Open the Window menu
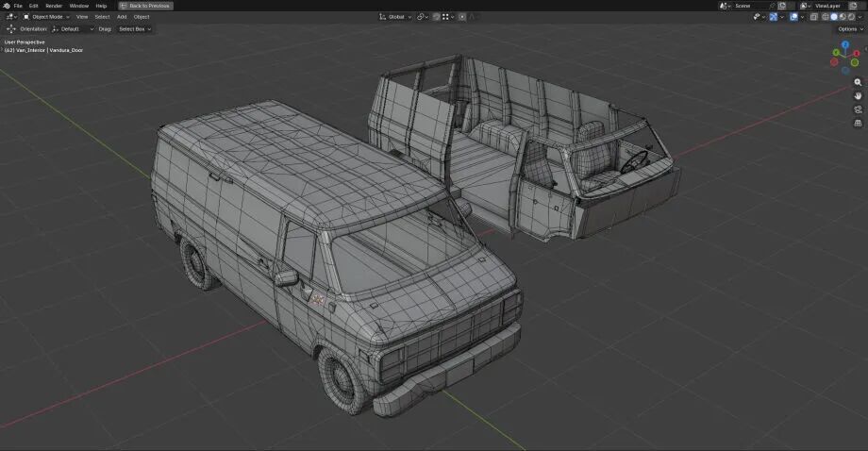Viewport: 868px width, 451px height. coord(79,6)
